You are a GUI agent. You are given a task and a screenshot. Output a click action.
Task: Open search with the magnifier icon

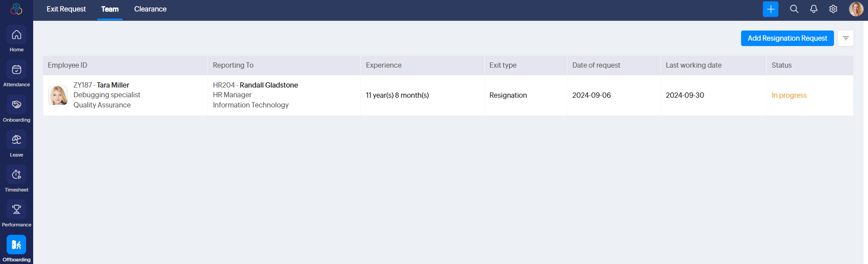[794, 9]
